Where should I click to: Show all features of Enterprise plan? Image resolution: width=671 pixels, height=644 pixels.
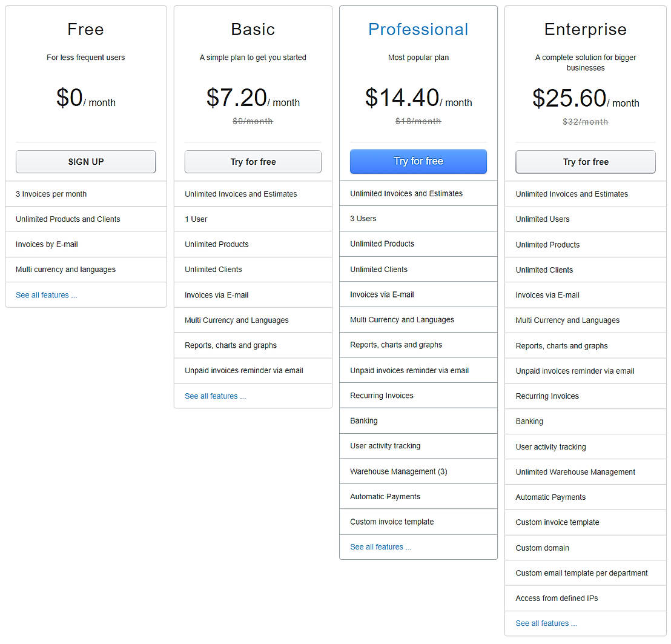coord(546,623)
